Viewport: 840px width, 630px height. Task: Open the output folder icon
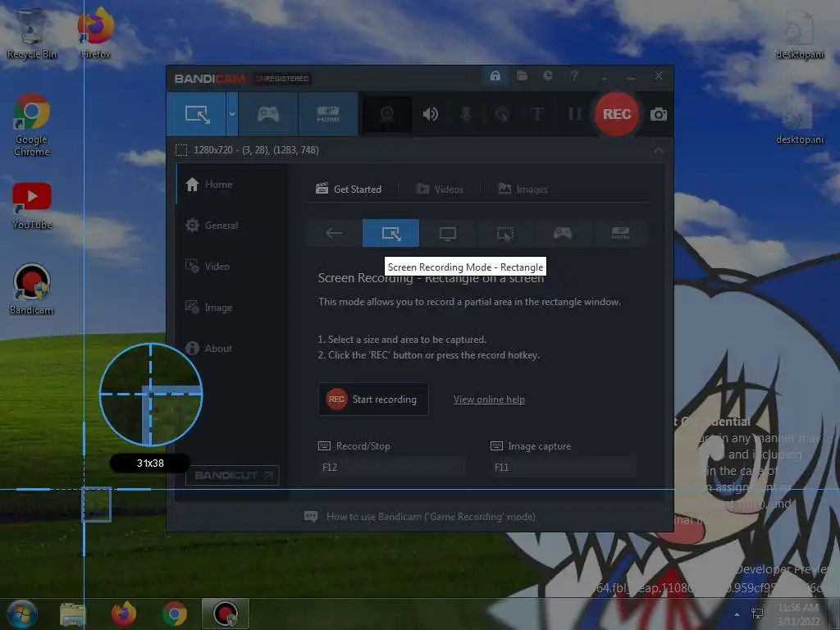pyautogui.click(x=522, y=76)
